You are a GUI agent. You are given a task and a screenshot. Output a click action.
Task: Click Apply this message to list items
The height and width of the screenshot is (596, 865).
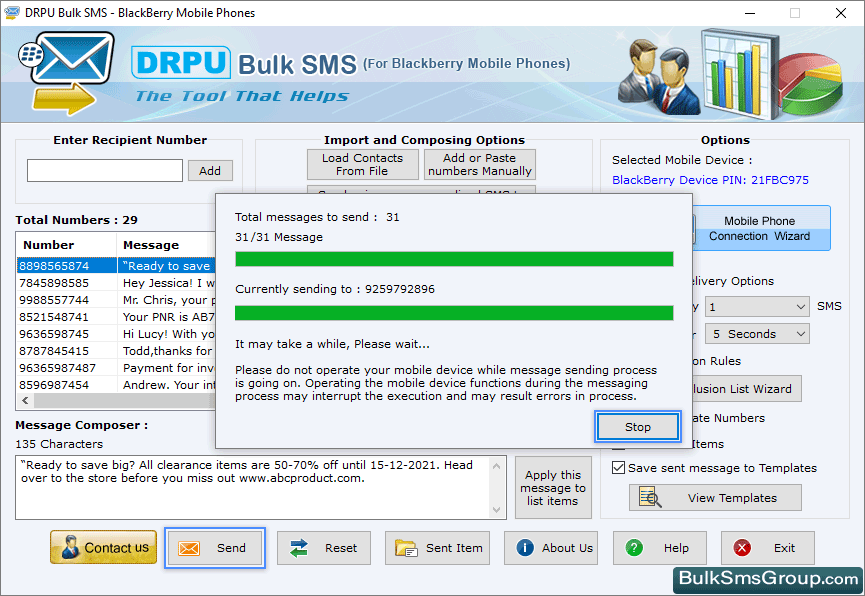point(553,487)
